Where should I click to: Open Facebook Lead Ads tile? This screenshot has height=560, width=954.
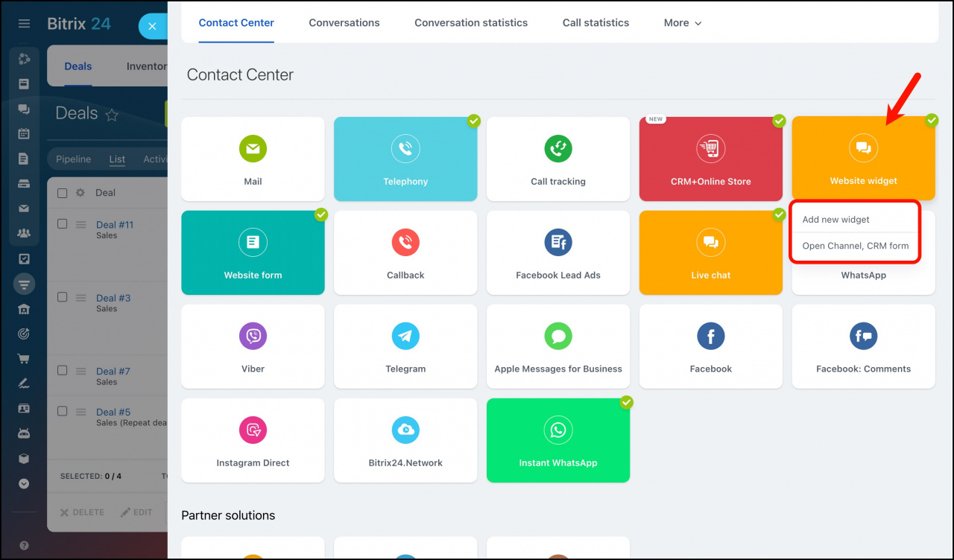[x=558, y=252]
